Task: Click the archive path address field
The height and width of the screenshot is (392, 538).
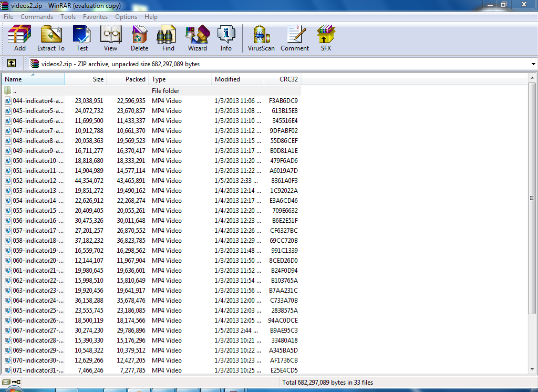Action: (x=280, y=64)
